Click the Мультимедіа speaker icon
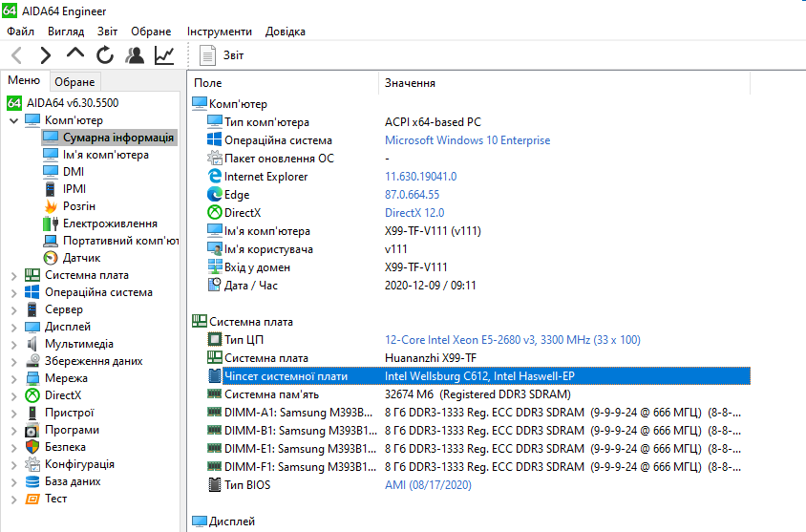806x532 pixels. coord(32,344)
